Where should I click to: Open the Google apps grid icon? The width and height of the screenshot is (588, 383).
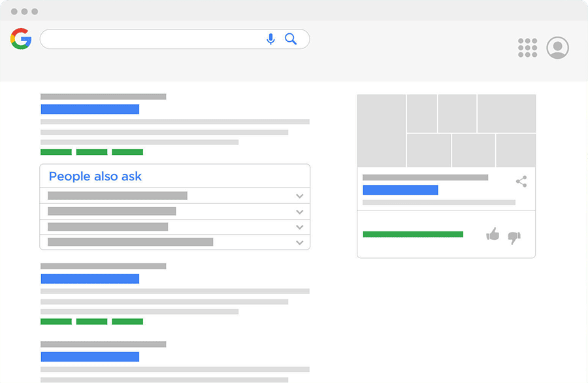point(527,48)
